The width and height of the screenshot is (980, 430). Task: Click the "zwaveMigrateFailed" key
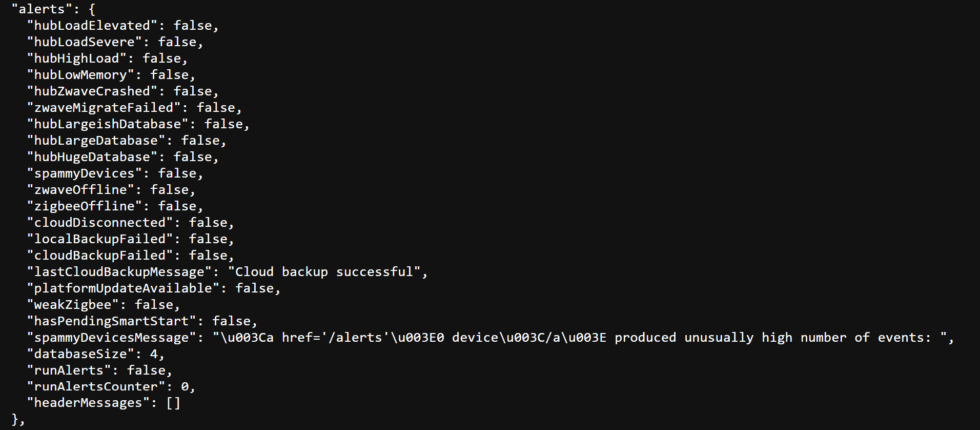click(x=104, y=108)
